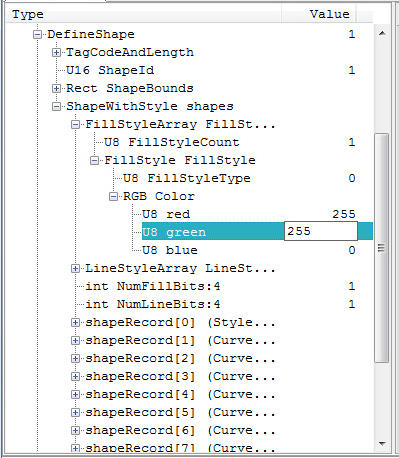Viewport: 399px width, 458px height.
Task: Expand Rect ShapeBounds node
Action: click(56, 88)
